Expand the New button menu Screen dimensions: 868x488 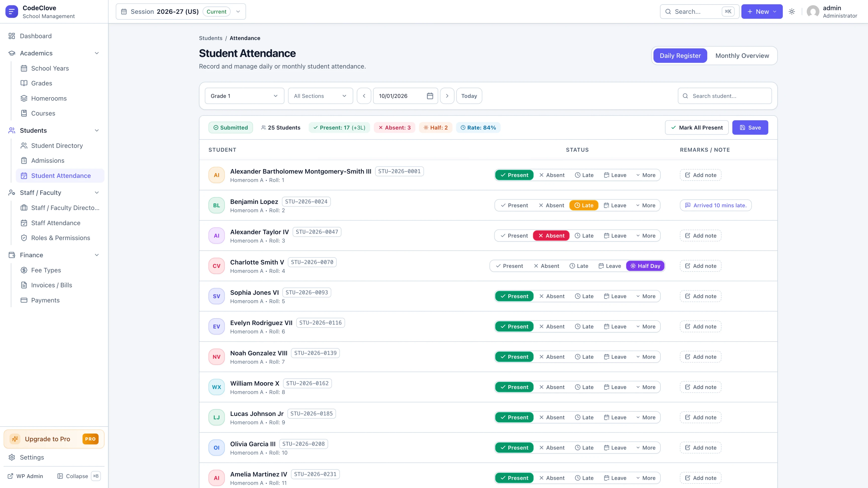coord(761,12)
